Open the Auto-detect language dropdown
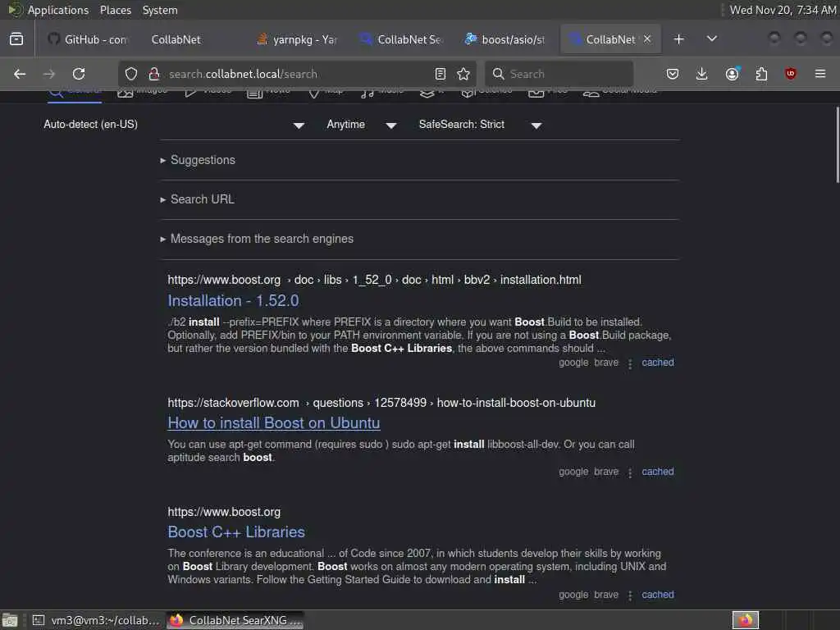 [174, 125]
